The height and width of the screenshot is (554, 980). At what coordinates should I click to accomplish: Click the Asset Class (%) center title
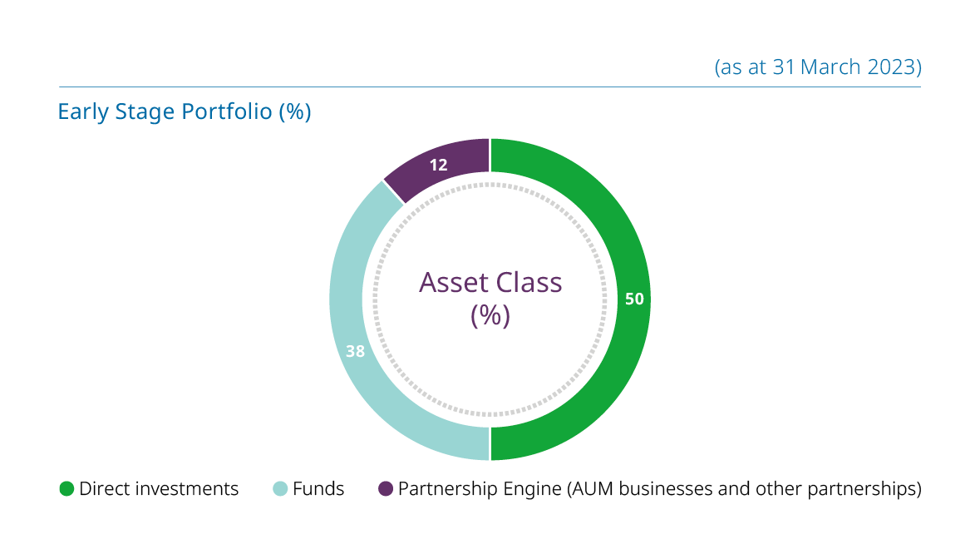pyautogui.click(x=490, y=299)
